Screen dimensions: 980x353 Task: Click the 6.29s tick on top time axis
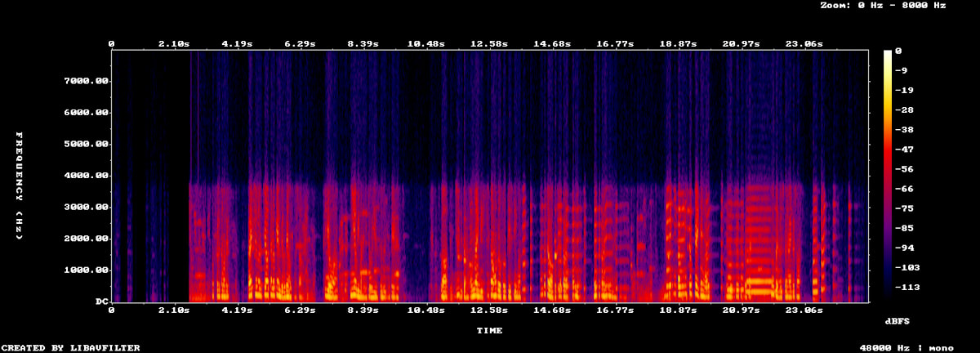pos(301,43)
